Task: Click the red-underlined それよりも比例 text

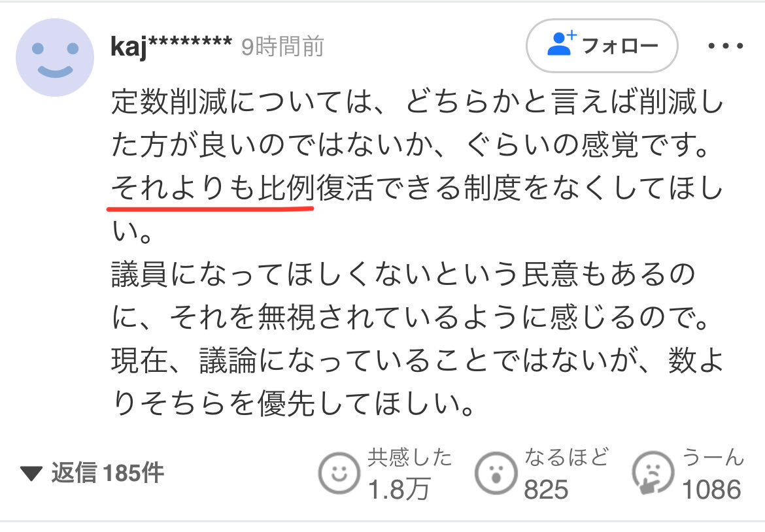Action: (x=212, y=188)
